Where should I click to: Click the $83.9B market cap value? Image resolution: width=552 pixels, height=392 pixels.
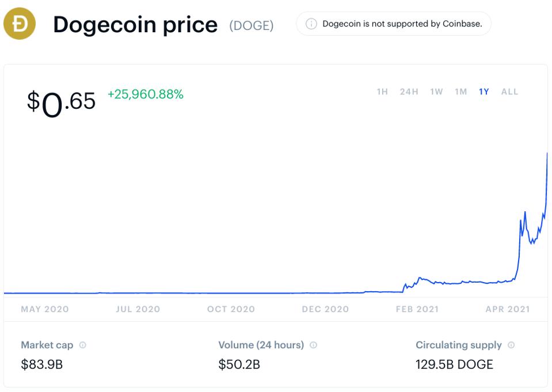(x=41, y=364)
